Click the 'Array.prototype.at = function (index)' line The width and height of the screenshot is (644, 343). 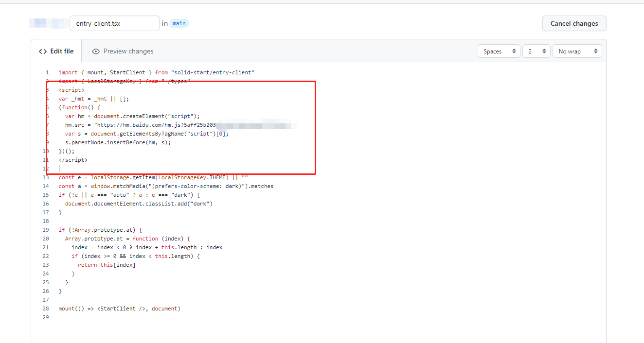[x=127, y=239]
